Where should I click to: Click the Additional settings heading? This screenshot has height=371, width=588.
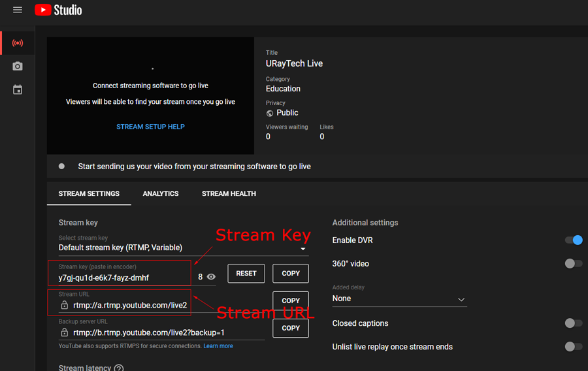tap(365, 223)
